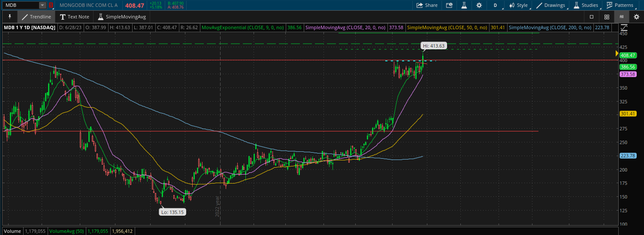Viewport: 644px width, 235px height.
Task: Switch to grid chart layout icon
Action: (606, 17)
